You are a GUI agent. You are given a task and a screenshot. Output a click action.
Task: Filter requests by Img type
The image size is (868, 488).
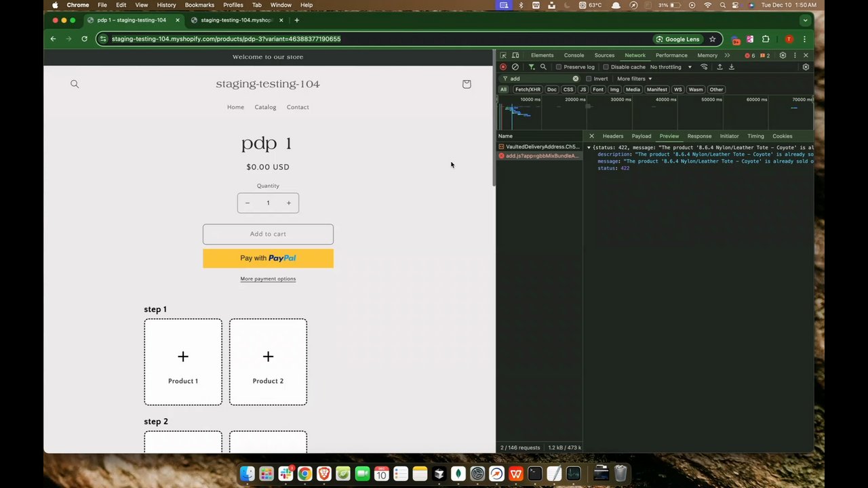click(614, 89)
